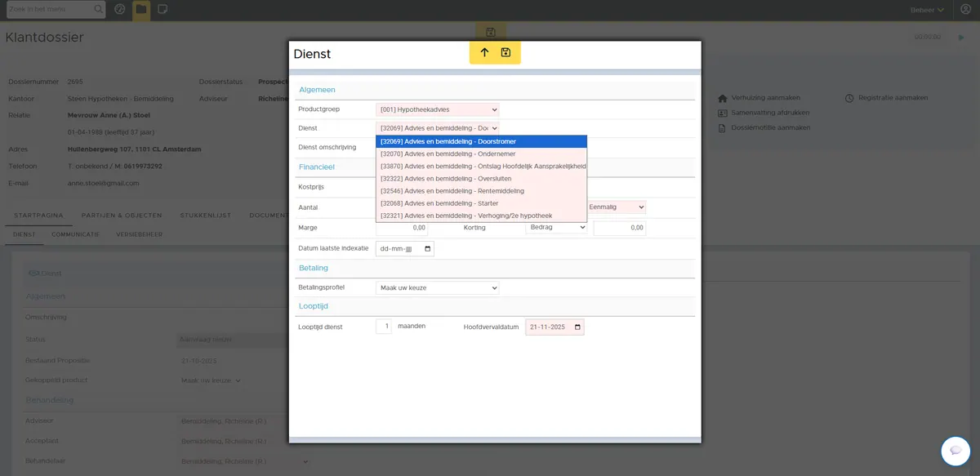
Task: Click the Verhuizing aanmaken link
Action: 765,98
